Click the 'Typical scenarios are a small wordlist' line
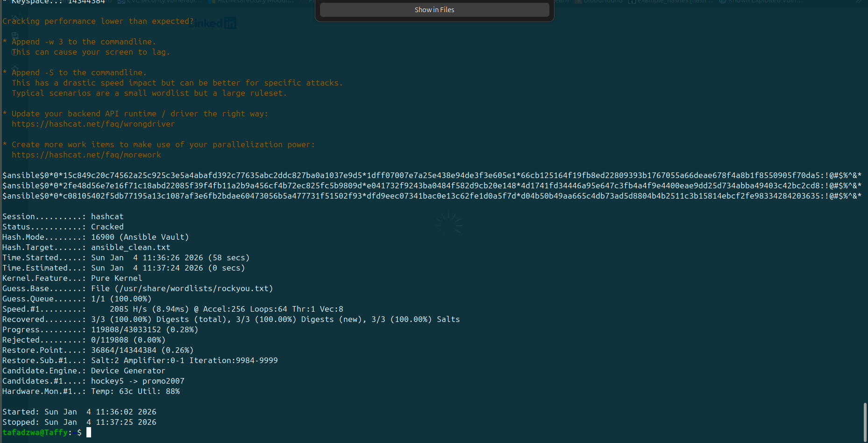The height and width of the screenshot is (443, 868). (x=149, y=93)
